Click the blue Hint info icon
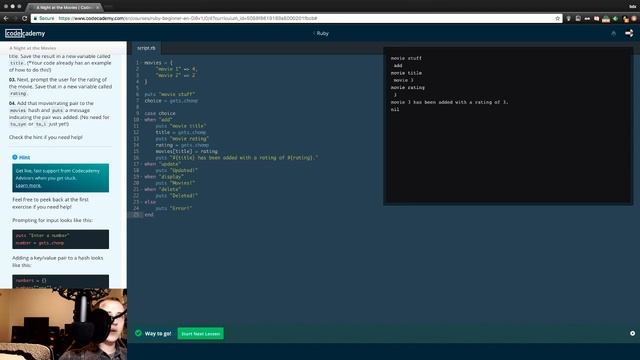 tap(15, 157)
